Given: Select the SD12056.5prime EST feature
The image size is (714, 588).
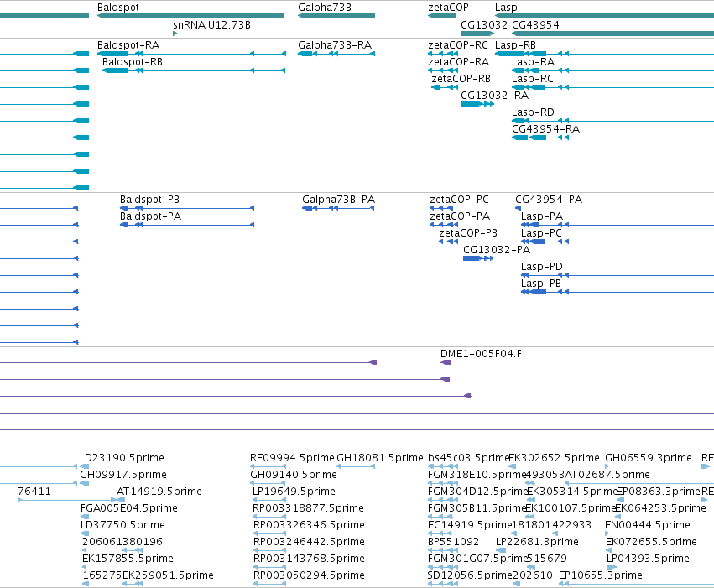Looking at the screenshot, I should 443,584.
